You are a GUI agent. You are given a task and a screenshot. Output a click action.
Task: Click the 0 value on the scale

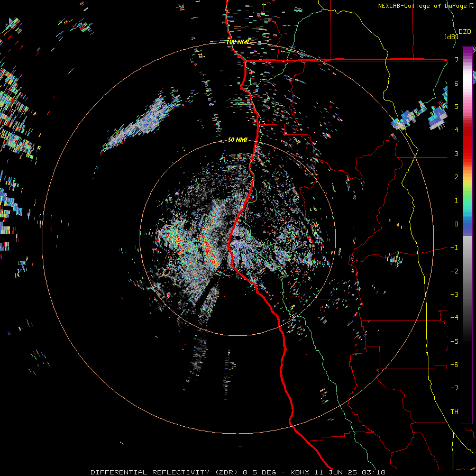point(456,224)
